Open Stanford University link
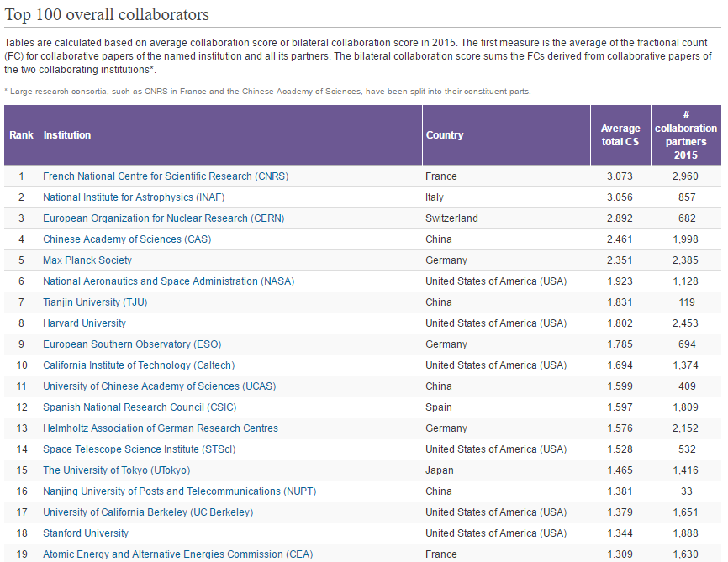728x562 pixels. [x=86, y=533]
